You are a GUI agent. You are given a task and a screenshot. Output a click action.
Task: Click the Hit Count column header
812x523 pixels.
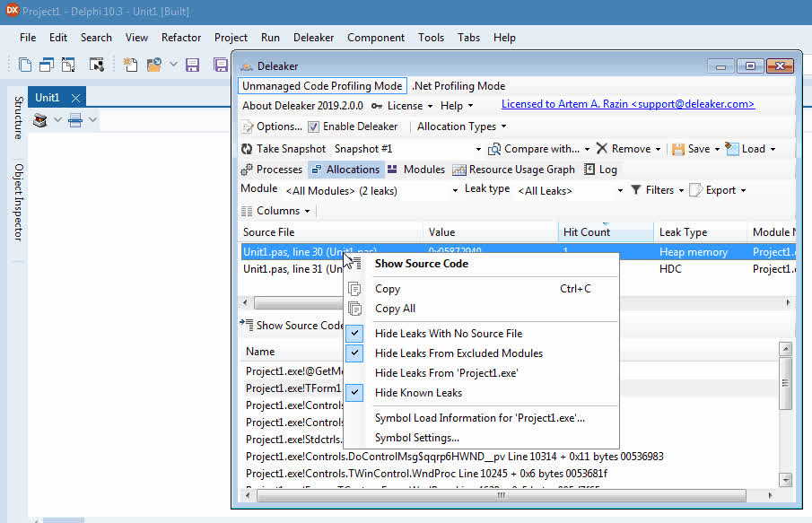[587, 232]
